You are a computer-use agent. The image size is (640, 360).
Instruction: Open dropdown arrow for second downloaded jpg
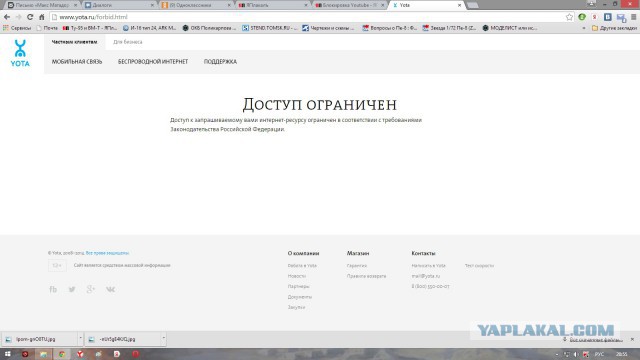point(164,338)
